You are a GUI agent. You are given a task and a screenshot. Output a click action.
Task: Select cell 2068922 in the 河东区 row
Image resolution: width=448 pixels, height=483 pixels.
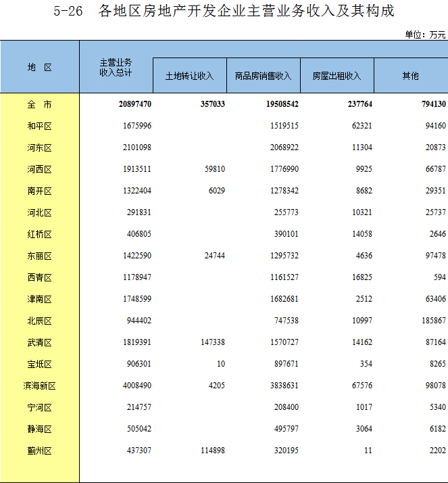(x=284, y=147)
